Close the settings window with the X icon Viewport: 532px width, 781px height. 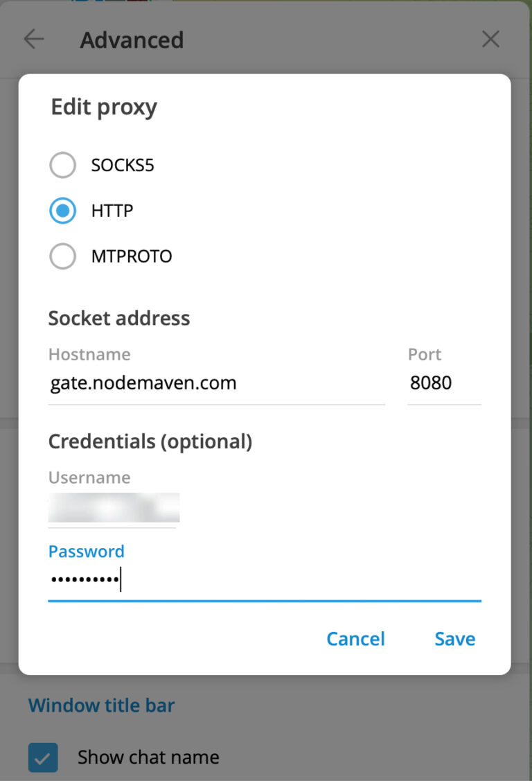(490, 39)
